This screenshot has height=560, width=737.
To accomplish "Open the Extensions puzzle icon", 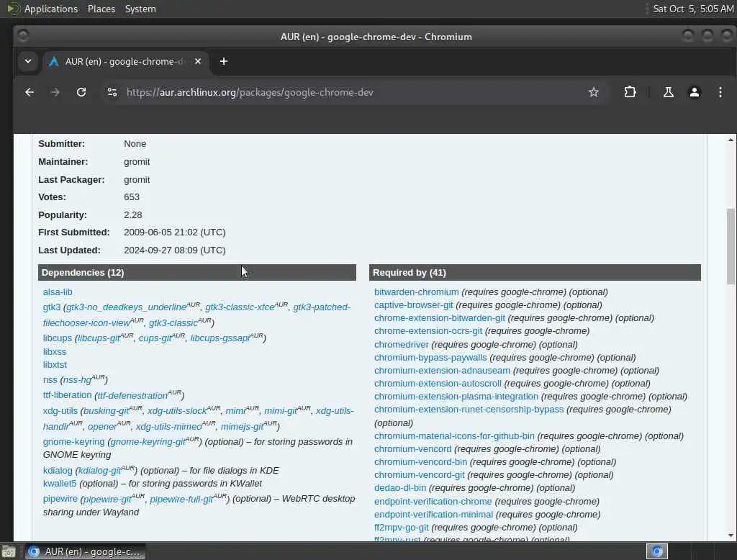I will (x=630, y=92).
